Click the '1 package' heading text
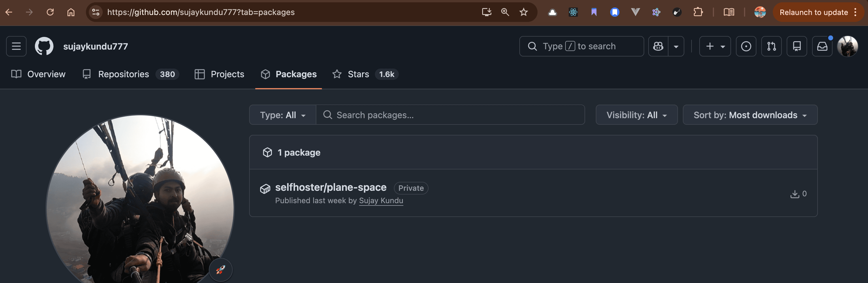This screenshot has height=283, width=868. pos(299,153)
